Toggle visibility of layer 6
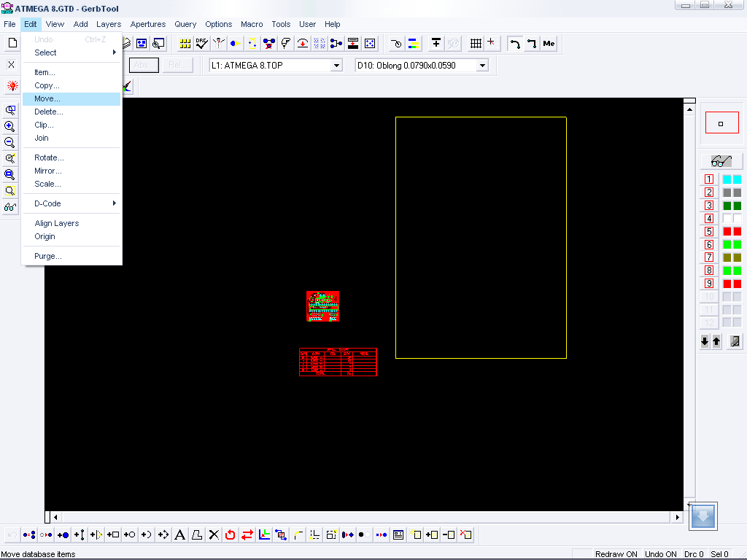Image resolution: width=747 pixels, height=560 pixels. (709, 244)
